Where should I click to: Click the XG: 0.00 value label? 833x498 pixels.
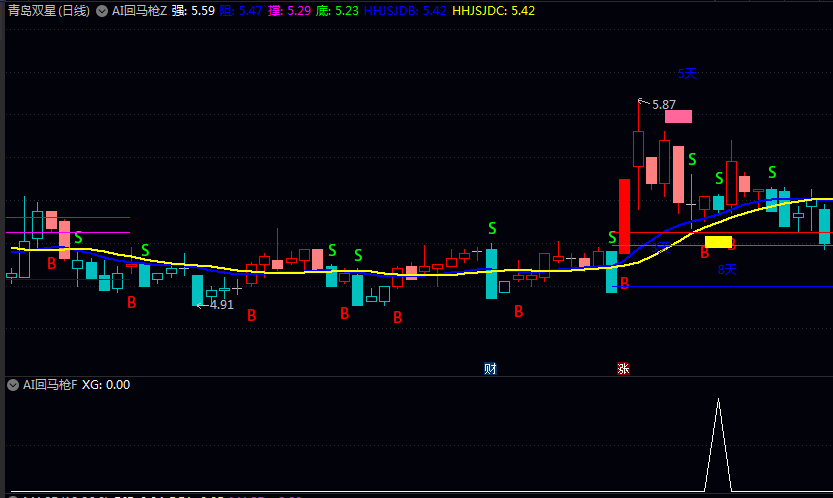pos(106,385)
